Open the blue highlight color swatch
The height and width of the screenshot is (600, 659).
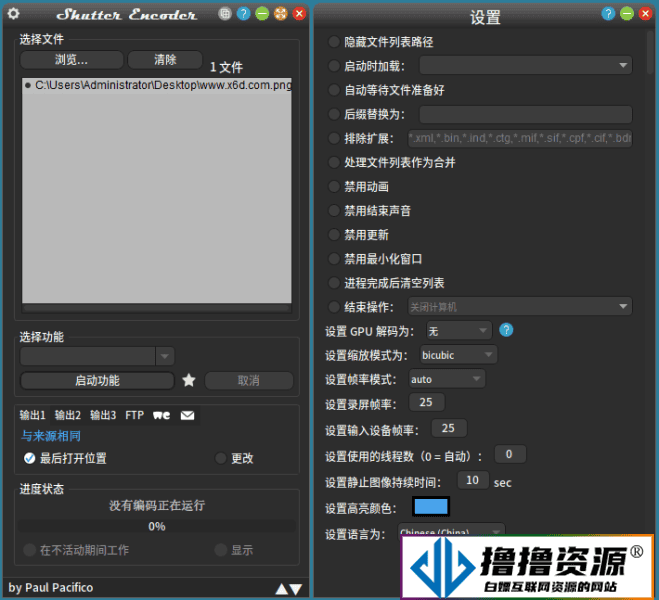(431, 506)
